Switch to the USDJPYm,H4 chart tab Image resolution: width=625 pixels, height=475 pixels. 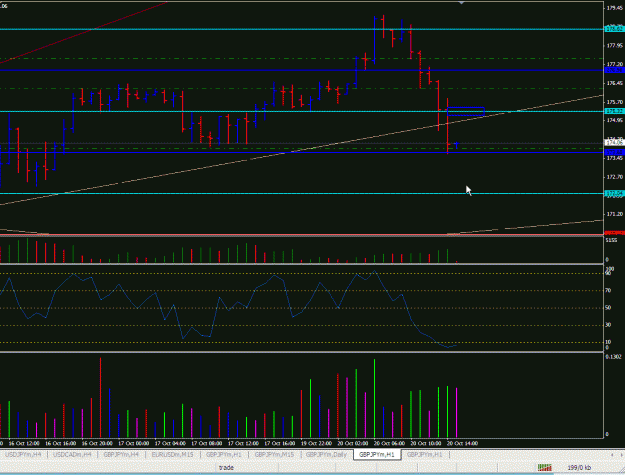coord(23,455)
